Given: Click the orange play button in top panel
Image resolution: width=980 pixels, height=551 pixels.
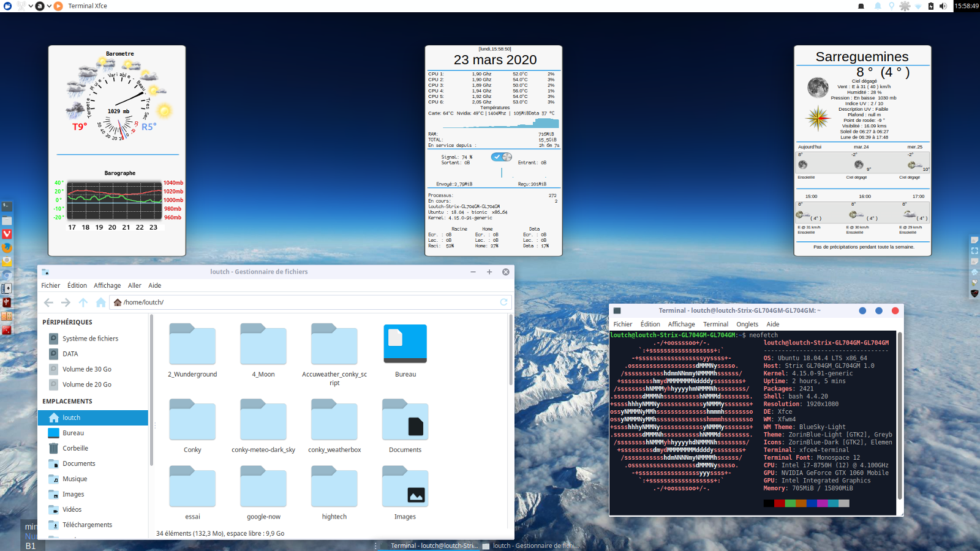Looking at the screenshot, I should tap(58, 6).
